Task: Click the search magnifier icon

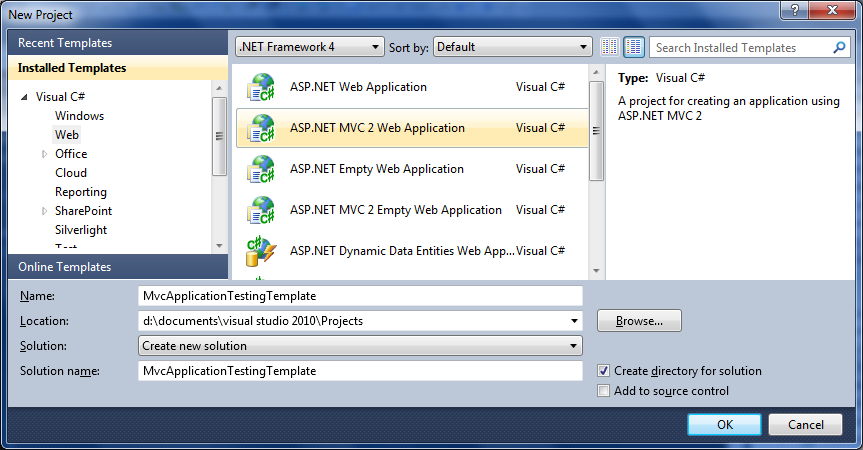Action: pyautogui.click(x=839, y=47)
